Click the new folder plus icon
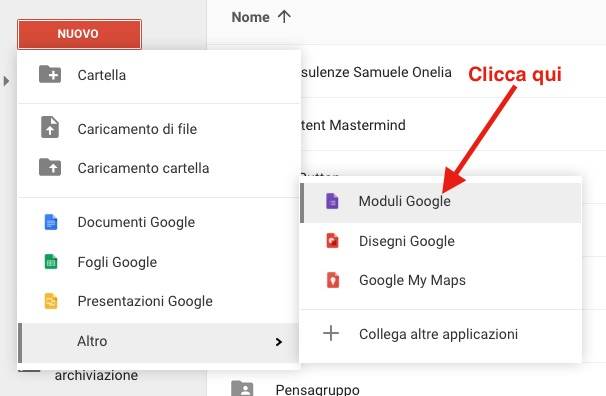This screenshot has width=606, height=396. point(50,74)
